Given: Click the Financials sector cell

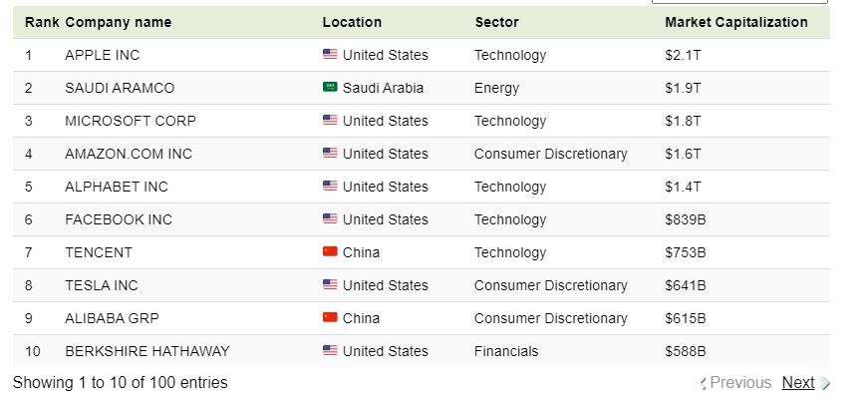Looking at the screenshot, I should [x=505, y=351].
